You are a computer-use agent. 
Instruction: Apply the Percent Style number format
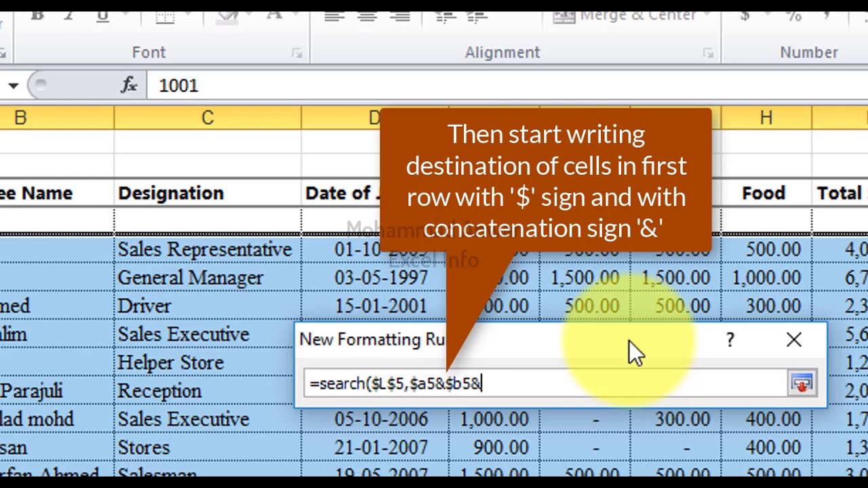(x=793, y=16)
